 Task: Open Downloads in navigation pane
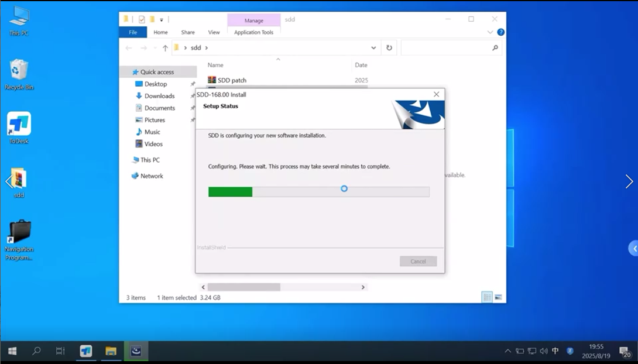point(159,96)
